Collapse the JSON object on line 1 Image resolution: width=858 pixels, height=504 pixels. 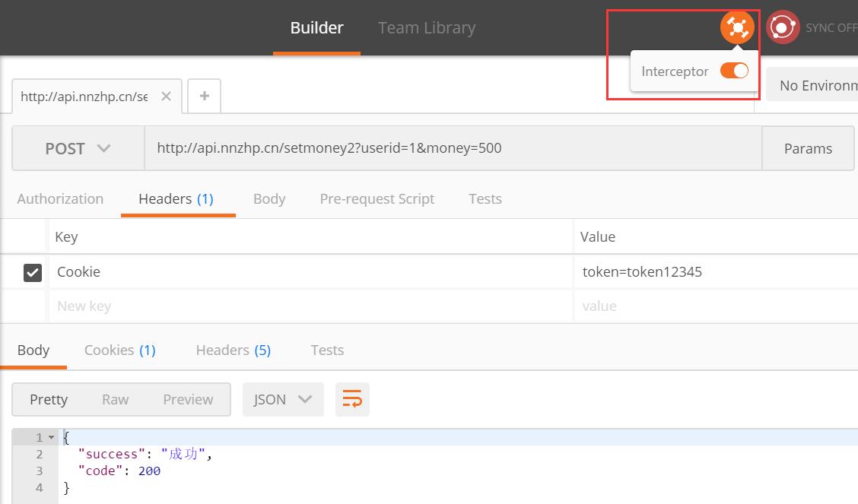click(52, 437)
